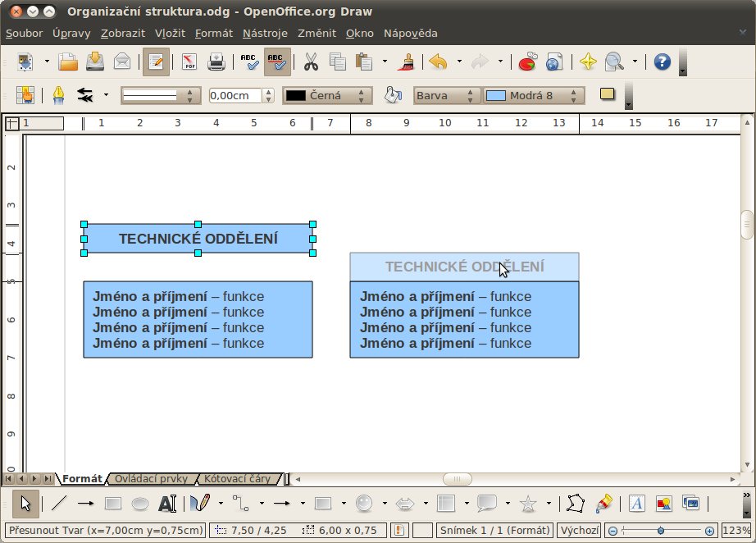Viewport: 756px width, 543px height.
Task: Select the Text tool
Action: (x=166, y=504)
